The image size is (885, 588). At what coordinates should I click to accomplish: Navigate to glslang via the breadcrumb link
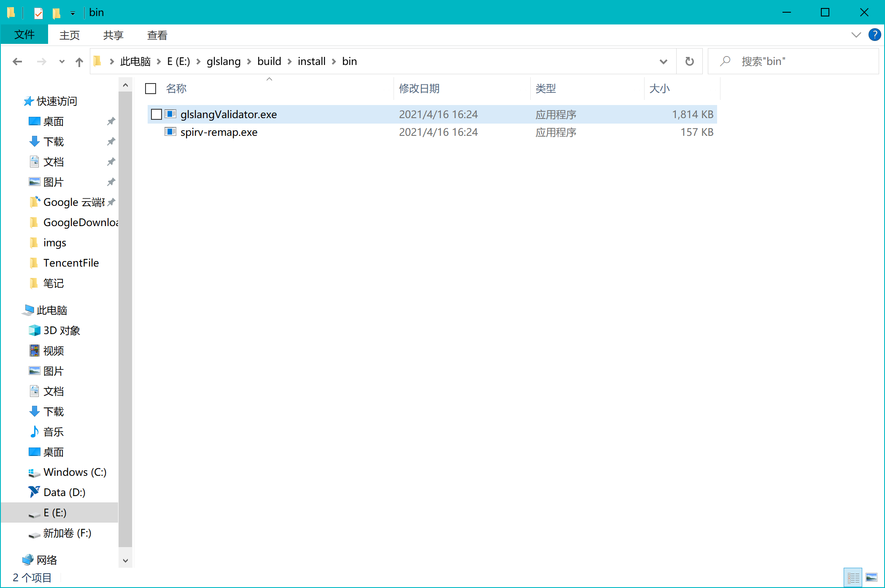tap(224, 61)
